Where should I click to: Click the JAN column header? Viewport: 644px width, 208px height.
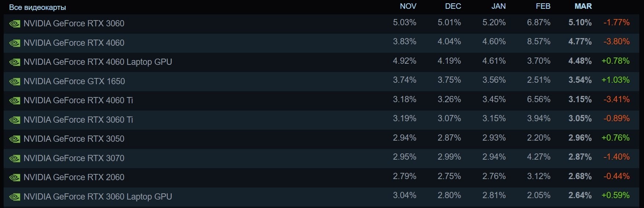(498, 6)
